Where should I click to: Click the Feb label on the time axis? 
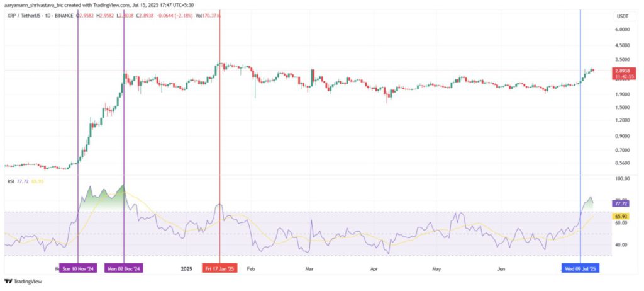click(x=250, y=268)
